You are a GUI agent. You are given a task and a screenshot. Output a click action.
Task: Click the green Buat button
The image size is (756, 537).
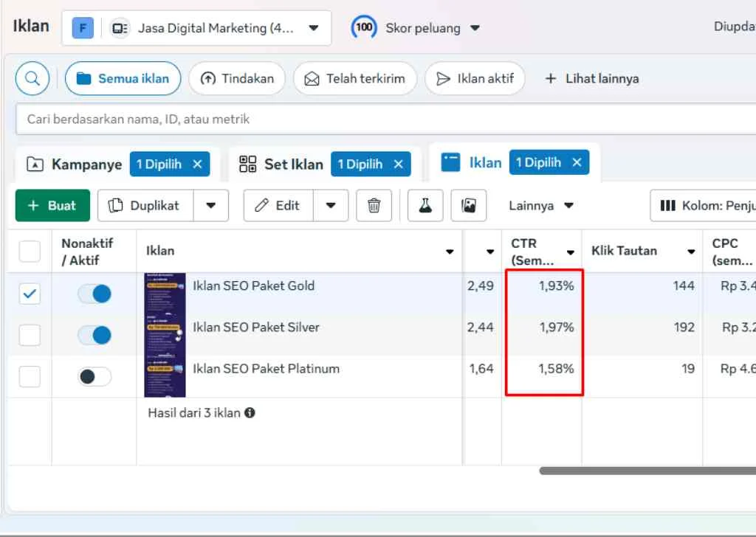pyautogui.click(x=52, y=206)
